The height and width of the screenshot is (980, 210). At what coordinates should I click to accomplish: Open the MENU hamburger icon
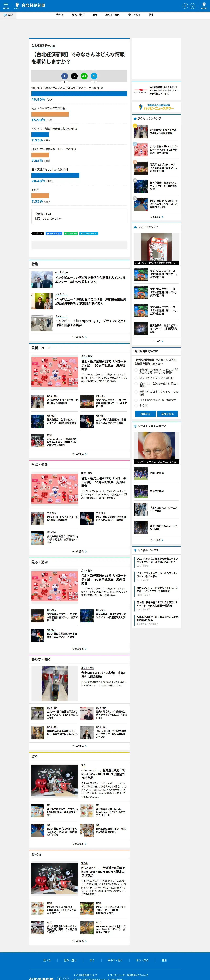click(6, 5)
